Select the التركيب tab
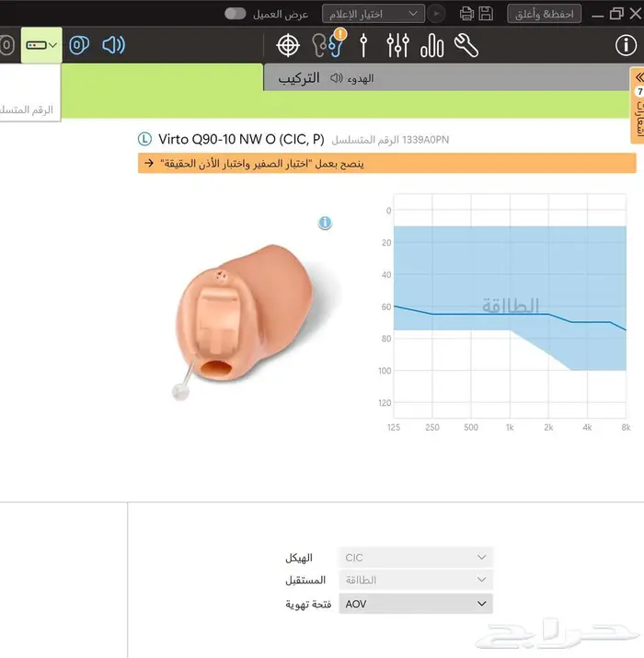The width and height of the screenshot is (644, 658). pos(299,78)
